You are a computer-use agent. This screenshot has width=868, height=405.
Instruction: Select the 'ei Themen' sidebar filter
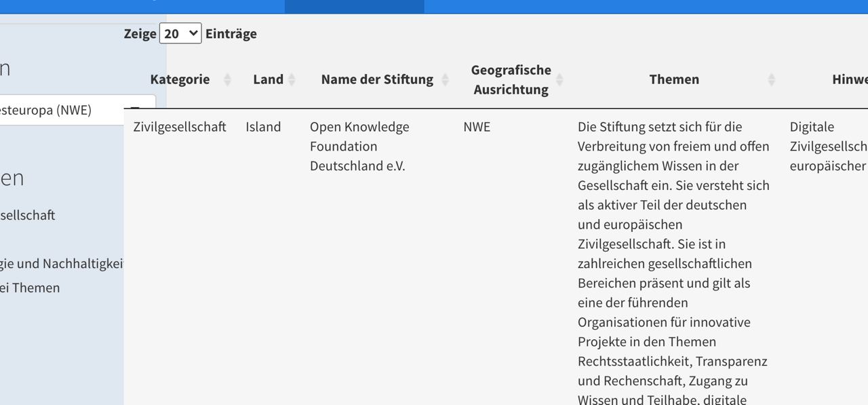point(30,288)
